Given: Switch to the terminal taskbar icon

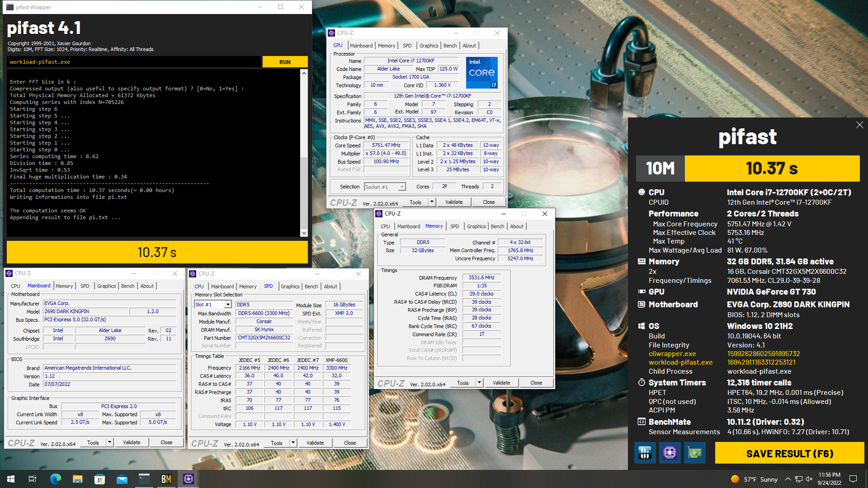Looking at the screenshot, I should click(144, 479).
